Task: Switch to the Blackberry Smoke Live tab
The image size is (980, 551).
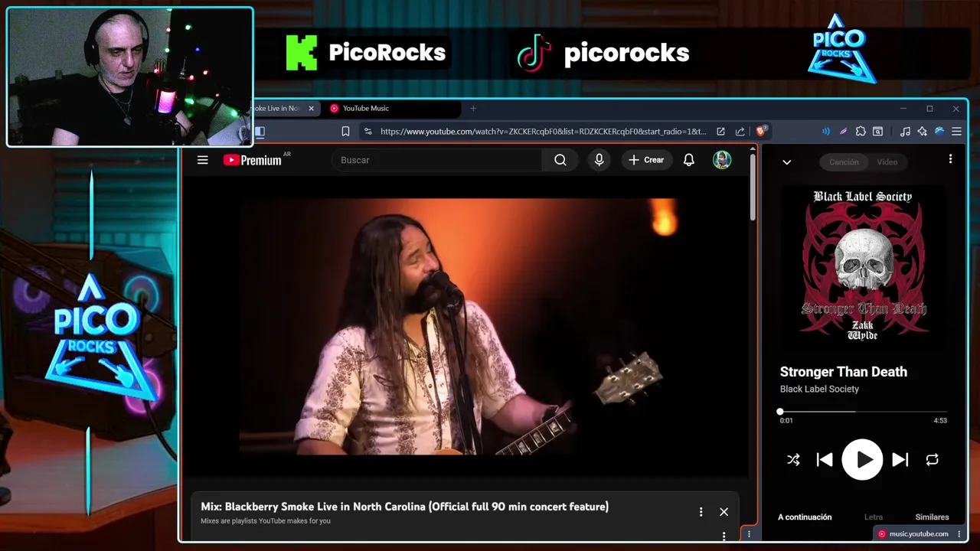Action: pyautogui.click(x=276, y=109)
